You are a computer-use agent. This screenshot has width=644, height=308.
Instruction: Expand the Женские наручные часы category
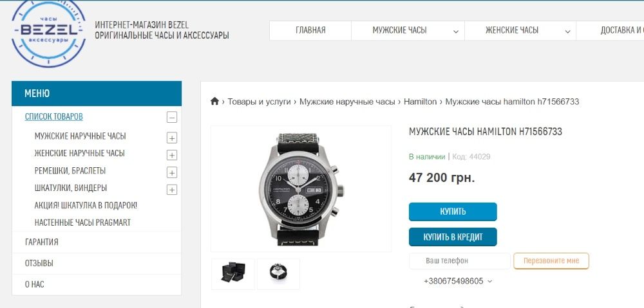(x=172, y=156)
